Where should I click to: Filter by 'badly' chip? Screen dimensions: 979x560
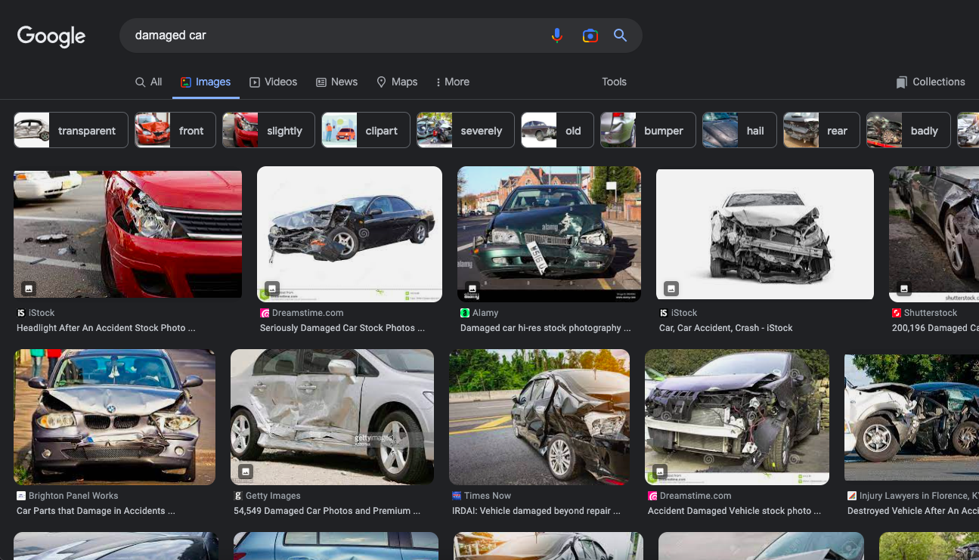(x=908, y=130)
